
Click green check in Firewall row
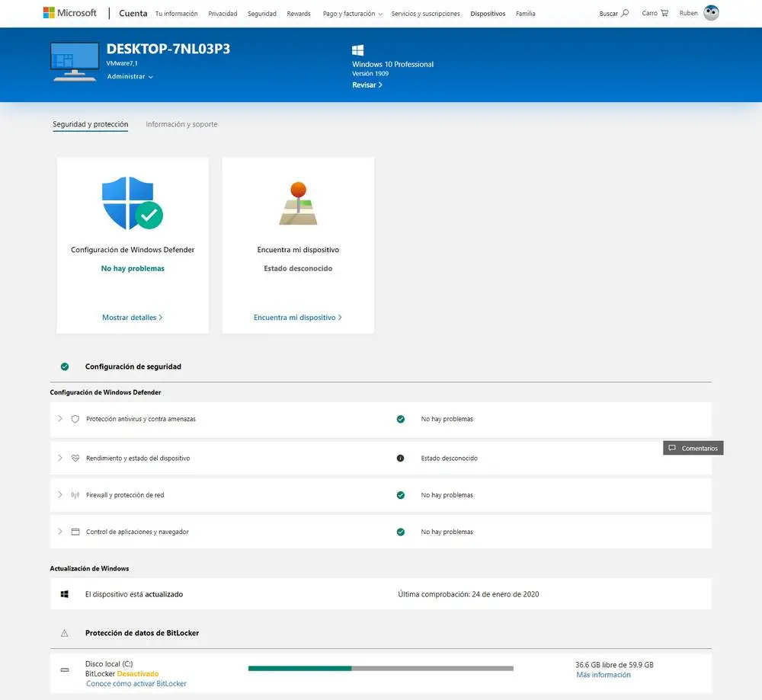(401, 495)
